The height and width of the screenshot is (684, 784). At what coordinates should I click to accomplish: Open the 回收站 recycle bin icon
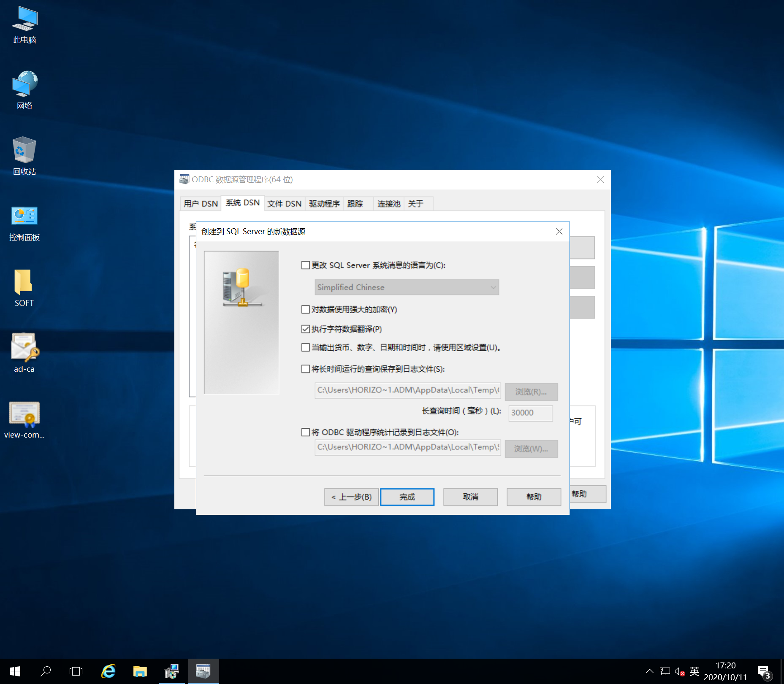click(x=24, y=156)
